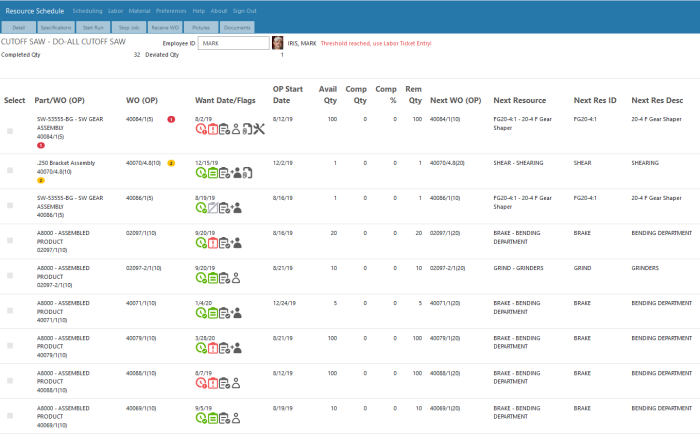Tick the Select checkbox for .250 Bracket Assembly
The width and height of the screenshot is (700, 435).
pos(10,170)
